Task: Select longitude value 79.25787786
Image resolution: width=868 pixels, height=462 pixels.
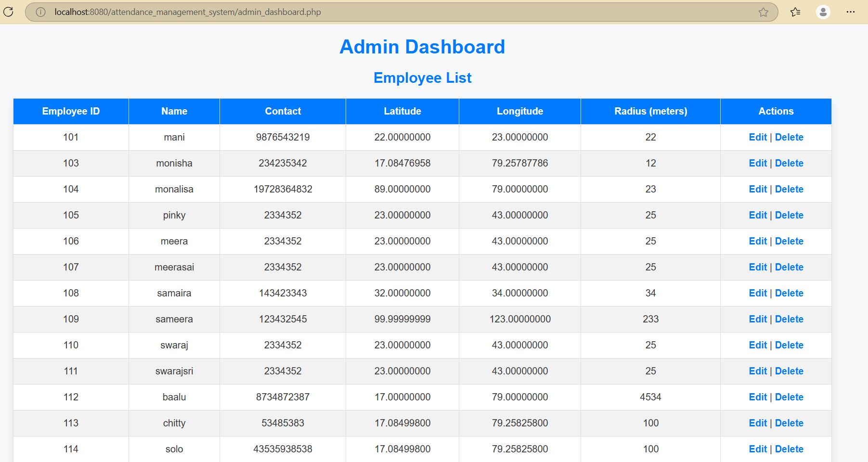Action: (520, 163)
